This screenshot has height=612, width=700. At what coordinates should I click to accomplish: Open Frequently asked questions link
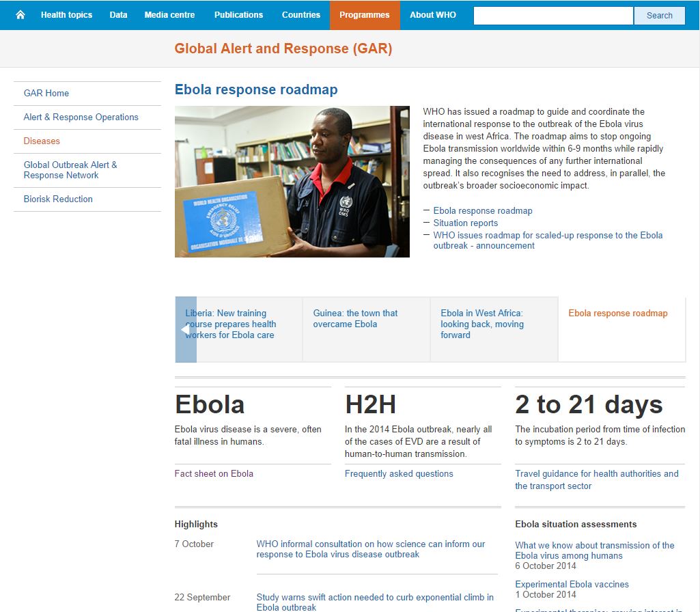pyautogui.click(x=399, y=474)
